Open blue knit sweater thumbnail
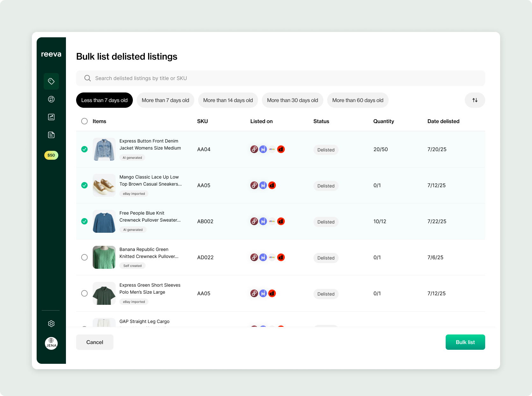This screenshot has width=532, height=396. tap(104, 221)
